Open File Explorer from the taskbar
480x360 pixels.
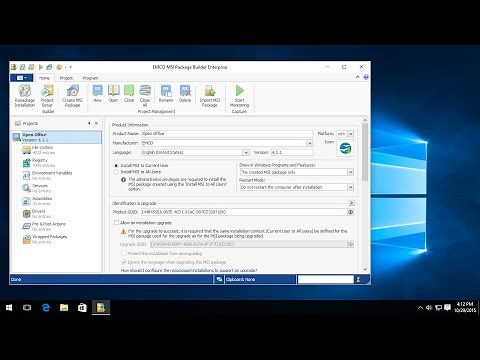pos(64,307)
